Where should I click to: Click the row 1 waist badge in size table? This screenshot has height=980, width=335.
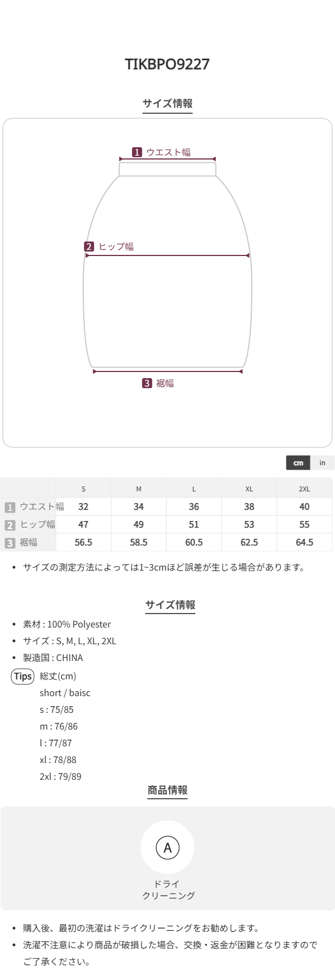pos(9,507)
